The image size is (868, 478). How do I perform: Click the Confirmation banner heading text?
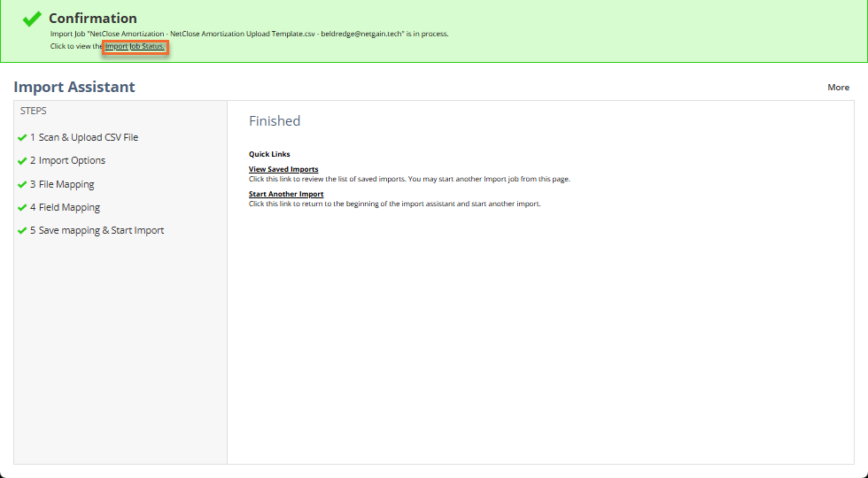click(92, 19)
